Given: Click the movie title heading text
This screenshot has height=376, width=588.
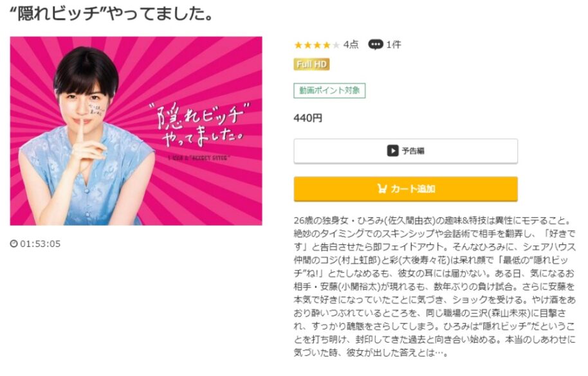Looking at the screenshot, I should coord(111,14).
